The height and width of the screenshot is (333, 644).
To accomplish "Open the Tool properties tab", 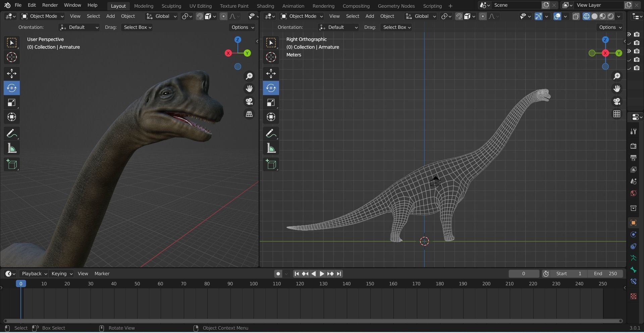I will [633, 131].
